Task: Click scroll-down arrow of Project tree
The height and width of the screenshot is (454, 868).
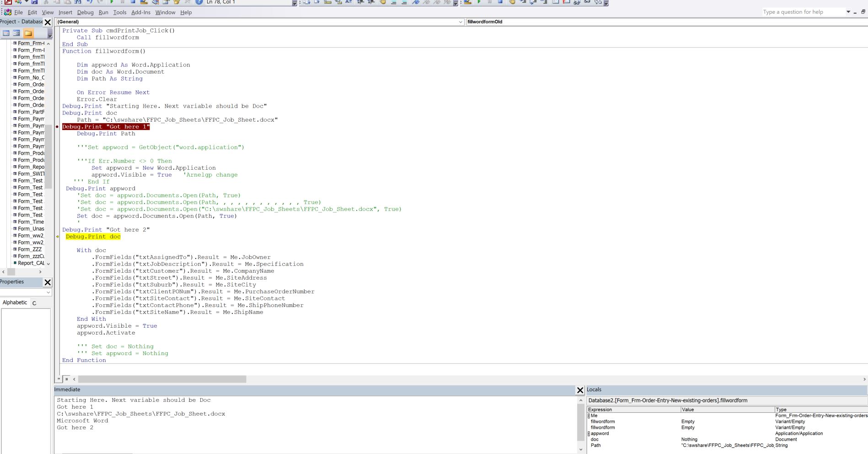Action: click(48, 264)
